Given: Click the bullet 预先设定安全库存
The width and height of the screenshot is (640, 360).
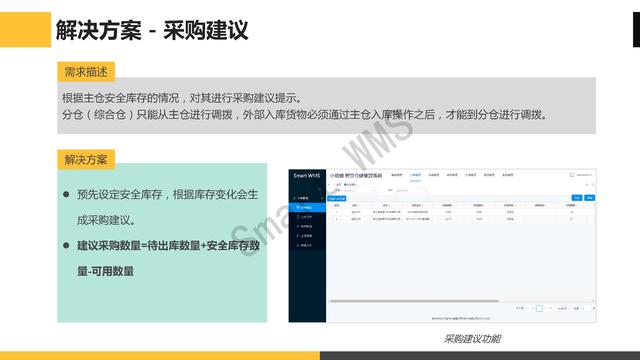Looking at the screenshot, I should [x=120, y=194].
